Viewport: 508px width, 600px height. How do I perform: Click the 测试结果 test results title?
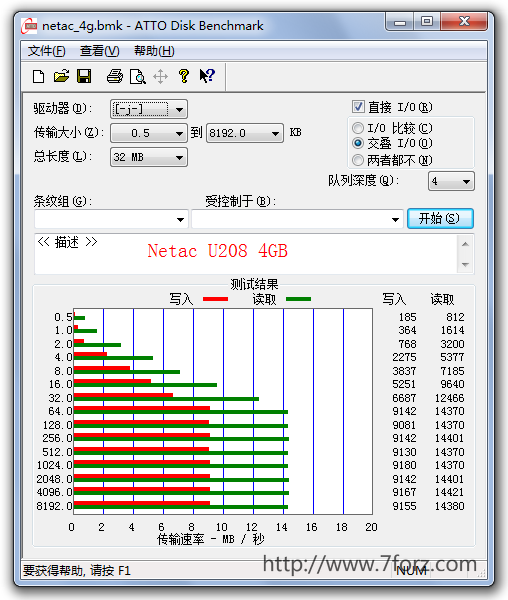[x=254, y=284]
